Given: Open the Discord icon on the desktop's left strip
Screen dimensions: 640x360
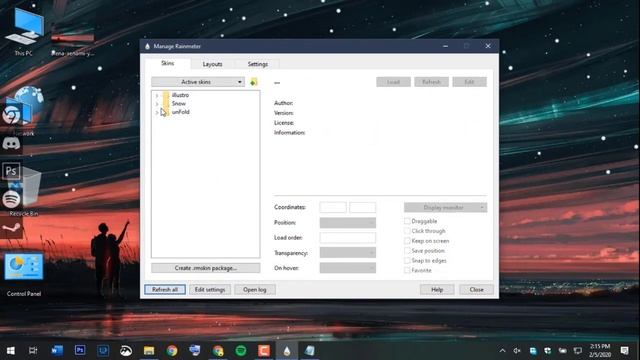Looking at the screenshot, I should point(11,144).
